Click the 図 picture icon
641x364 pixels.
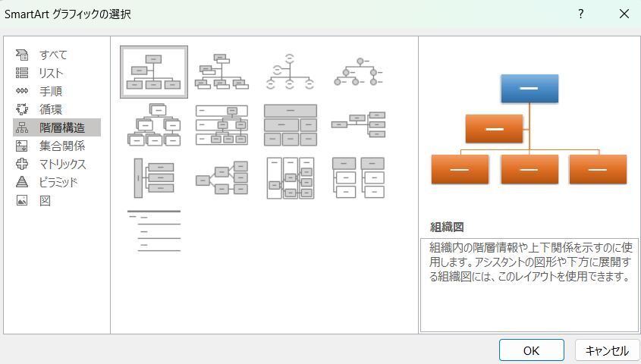22,200
